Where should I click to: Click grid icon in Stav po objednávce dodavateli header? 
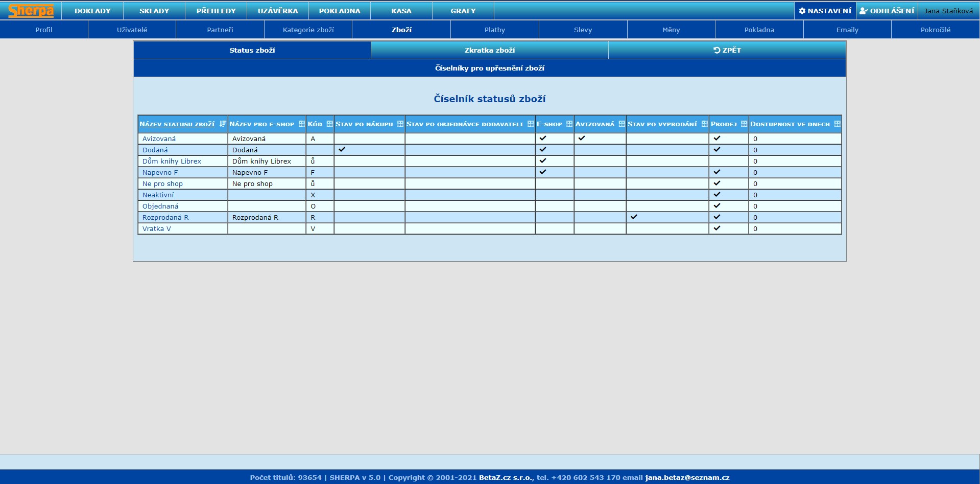point(530,124)
